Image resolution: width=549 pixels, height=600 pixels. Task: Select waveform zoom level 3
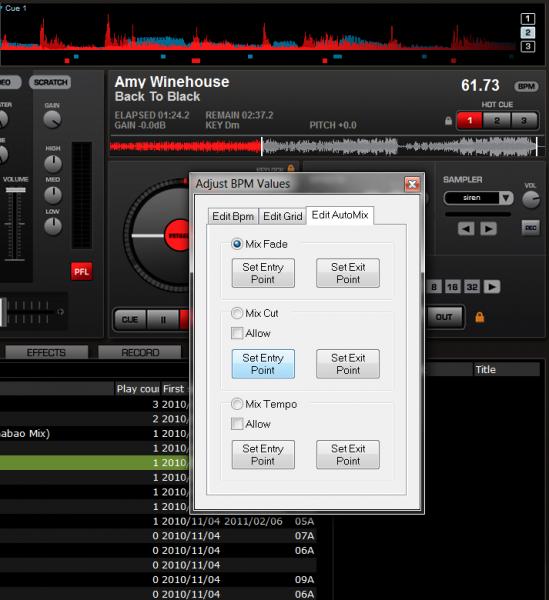[x=528, y=46]
